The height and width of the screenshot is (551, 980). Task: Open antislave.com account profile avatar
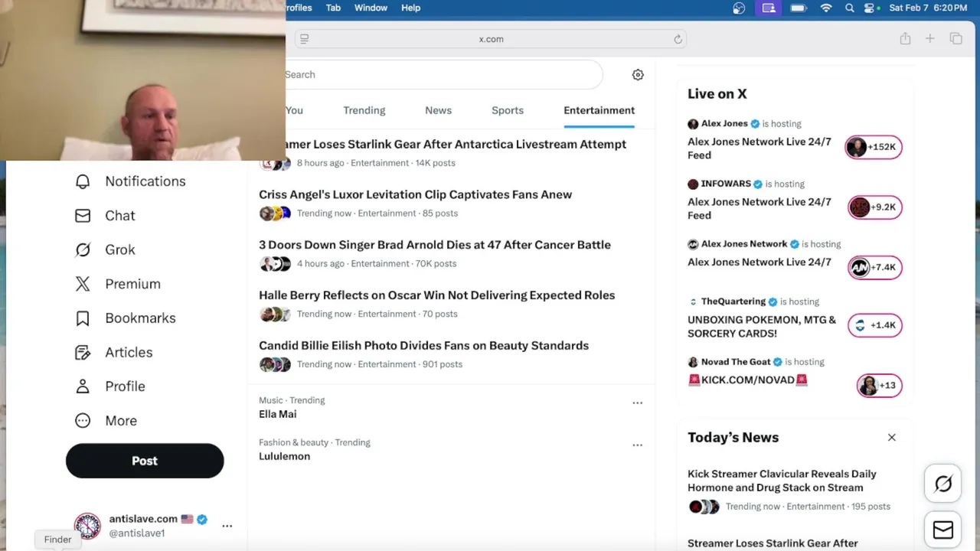(87, 526)
